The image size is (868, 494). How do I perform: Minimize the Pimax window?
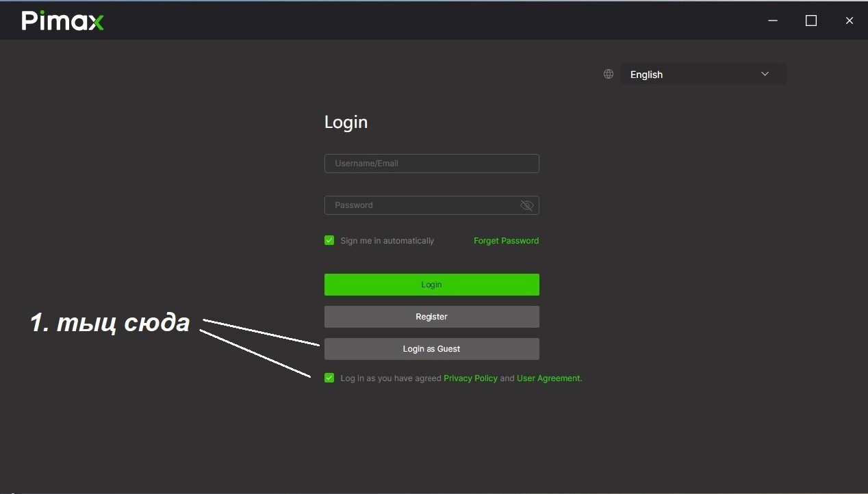pyautogui.click(x=773, y=21)
